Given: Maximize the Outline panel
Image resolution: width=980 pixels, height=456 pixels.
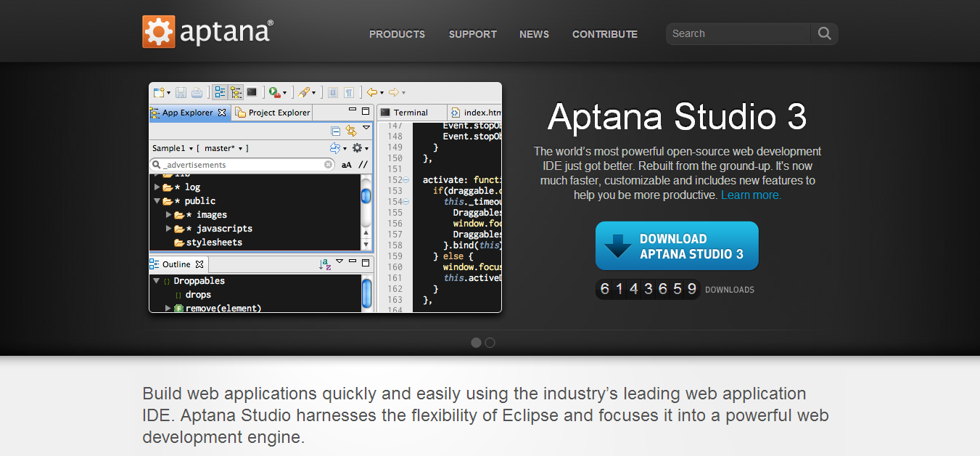Looking at the screenshot, I should tap(366, 262).
